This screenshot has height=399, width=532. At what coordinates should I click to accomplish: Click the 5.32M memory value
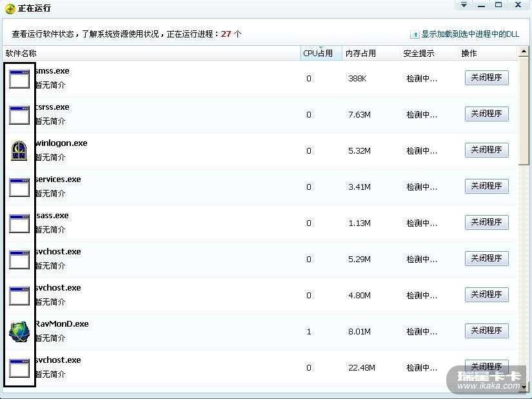tap(359, 151)
